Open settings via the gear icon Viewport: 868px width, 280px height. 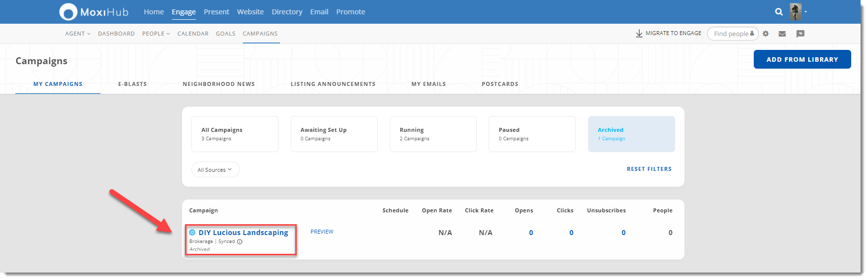click(x=766, y=34)
